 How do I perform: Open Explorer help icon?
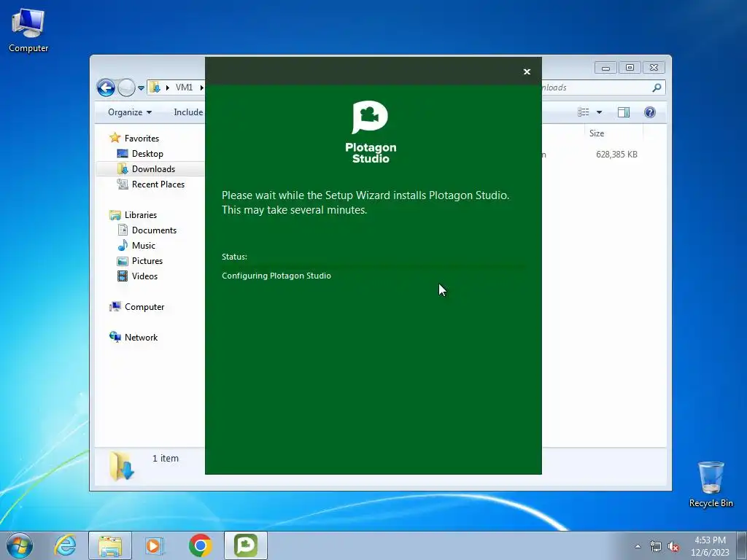point(650,112)
